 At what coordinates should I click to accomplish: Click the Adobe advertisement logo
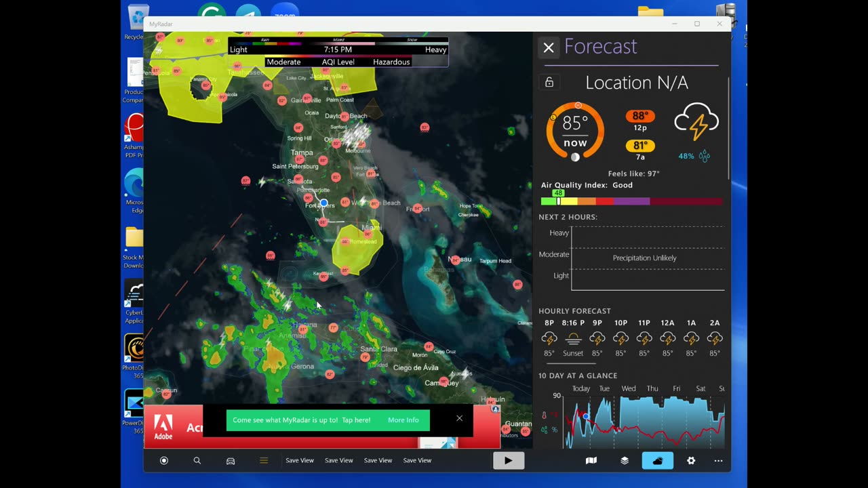(x=163, y=427)
